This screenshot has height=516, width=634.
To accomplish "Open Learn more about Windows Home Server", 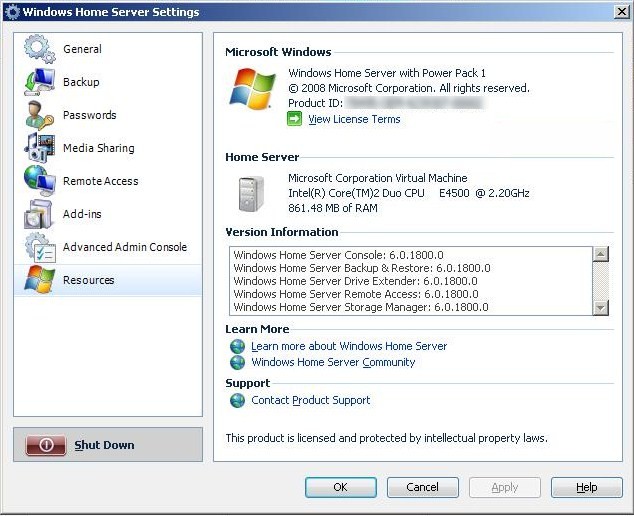I will point(349,346).
